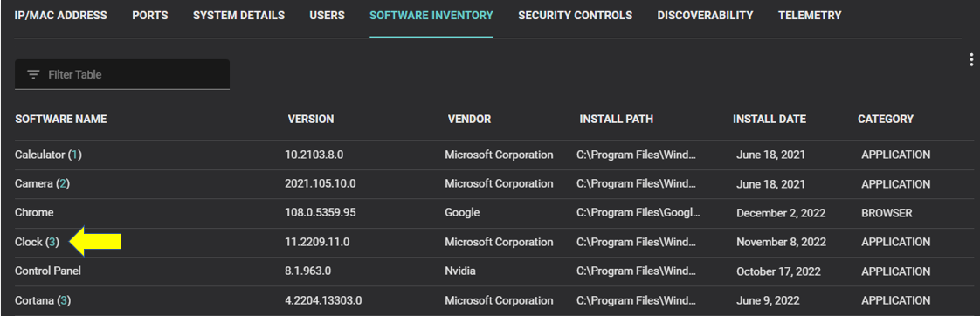Click install date October 17, 2022
This screenshot has height=316, width=980.
click(779, 271)
